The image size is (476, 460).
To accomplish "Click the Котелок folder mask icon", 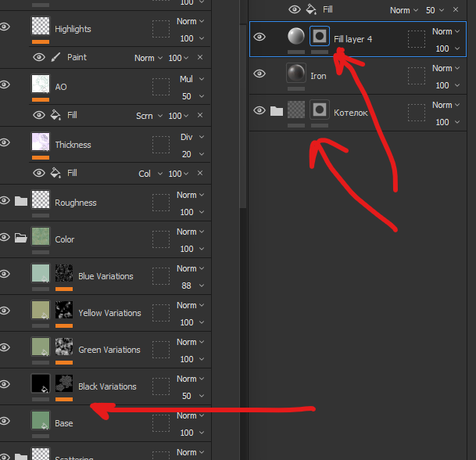I will pyautogui.click(x=319, y=110).
